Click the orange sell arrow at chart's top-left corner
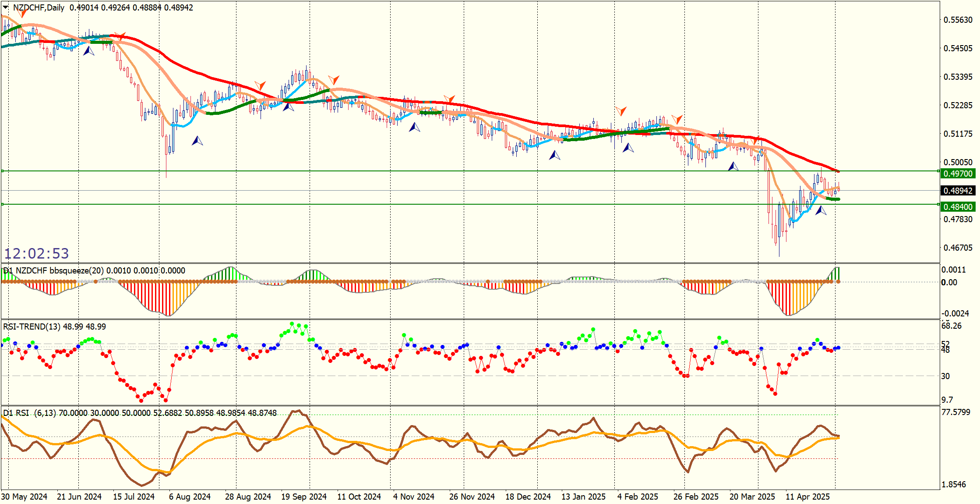 point(22,13)
